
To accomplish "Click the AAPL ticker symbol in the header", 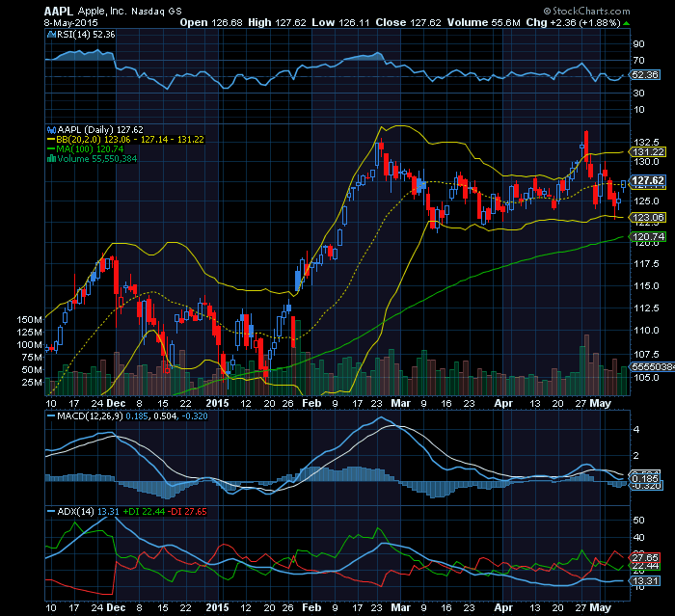I will tap(59, 12).
